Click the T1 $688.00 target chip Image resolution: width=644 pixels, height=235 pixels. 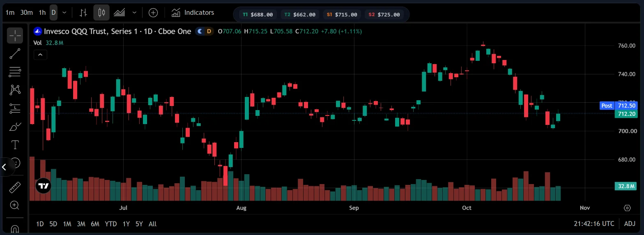pyautogui.click(x=258, y=14)
